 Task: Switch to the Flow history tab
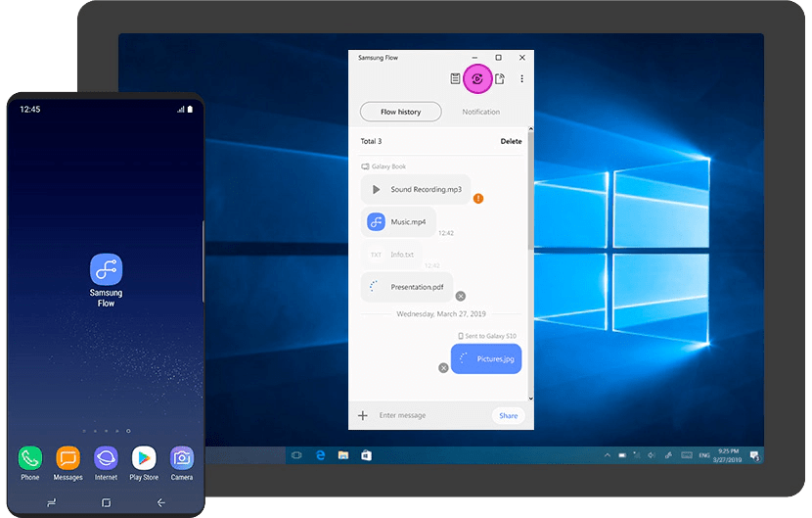401,112
